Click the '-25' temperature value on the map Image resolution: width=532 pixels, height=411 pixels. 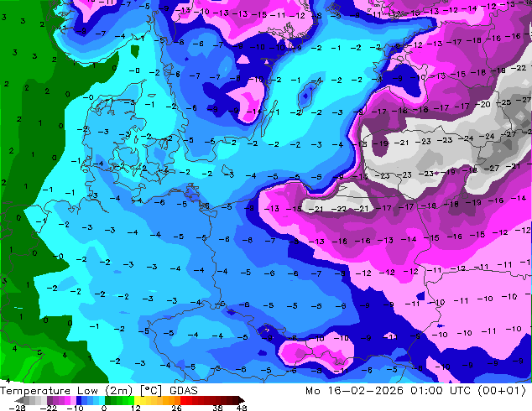coord(503,101)
